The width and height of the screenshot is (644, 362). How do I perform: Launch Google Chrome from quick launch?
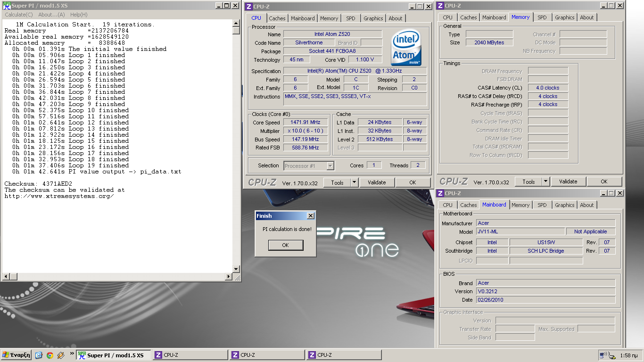(50, 355)
